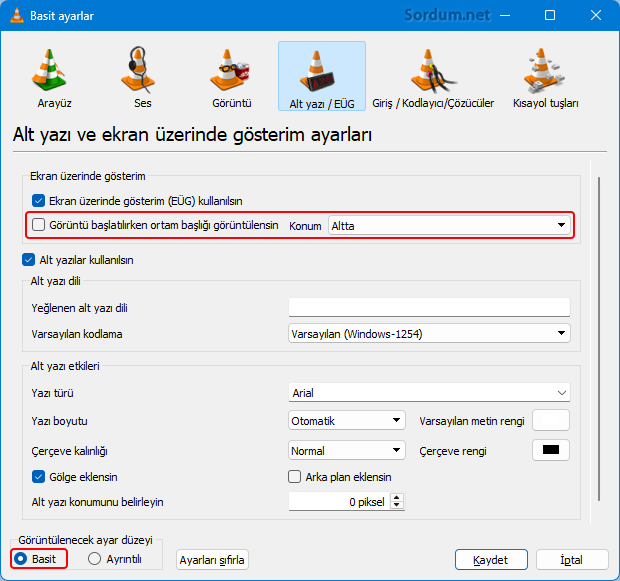Click the İptal button

tap(572, 560)
